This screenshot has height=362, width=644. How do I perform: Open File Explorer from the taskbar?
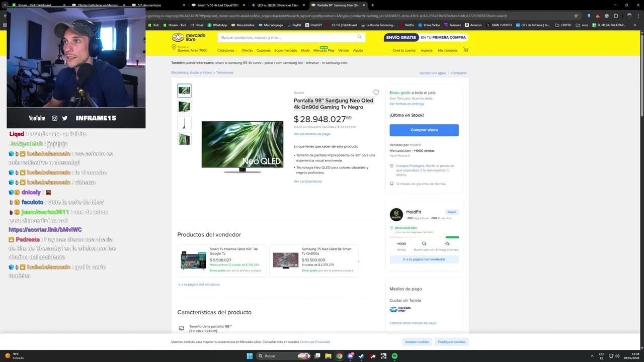tap(328, 356)
